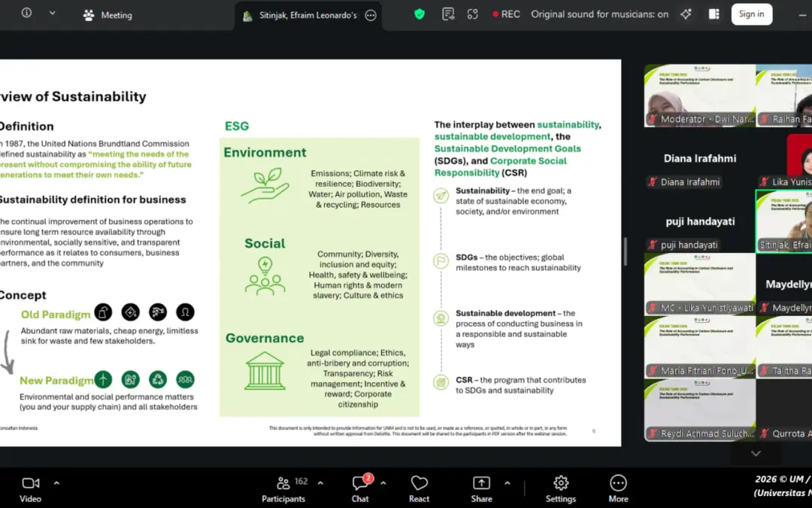Click the green encryption shield icon
Screen dimensions: 812x508
(x=420, y=14)
